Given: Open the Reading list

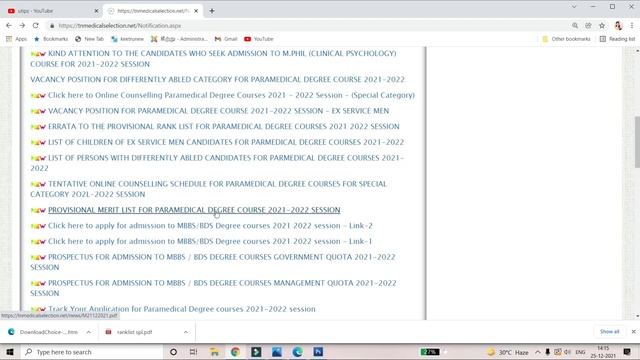Looking at the screenshot, I should pos(617,39).
